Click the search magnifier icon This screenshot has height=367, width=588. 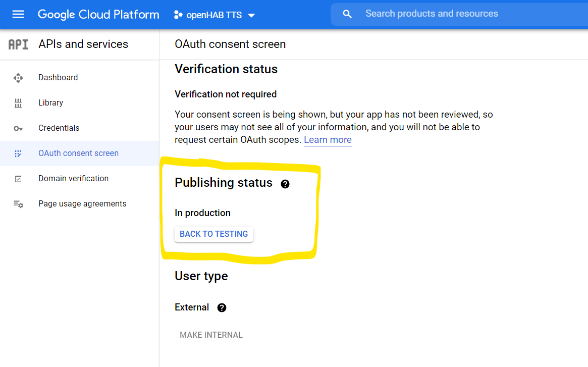click(347, 14)
